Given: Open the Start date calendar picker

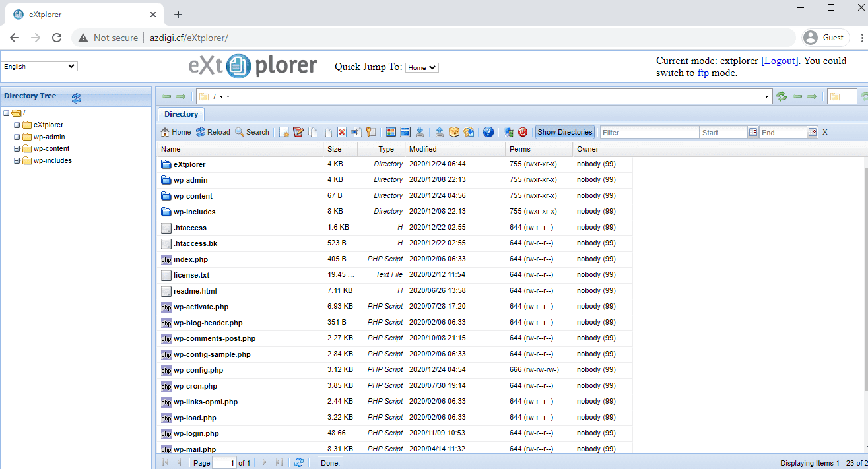Looking at the screenshot, I should click(753, 133).
